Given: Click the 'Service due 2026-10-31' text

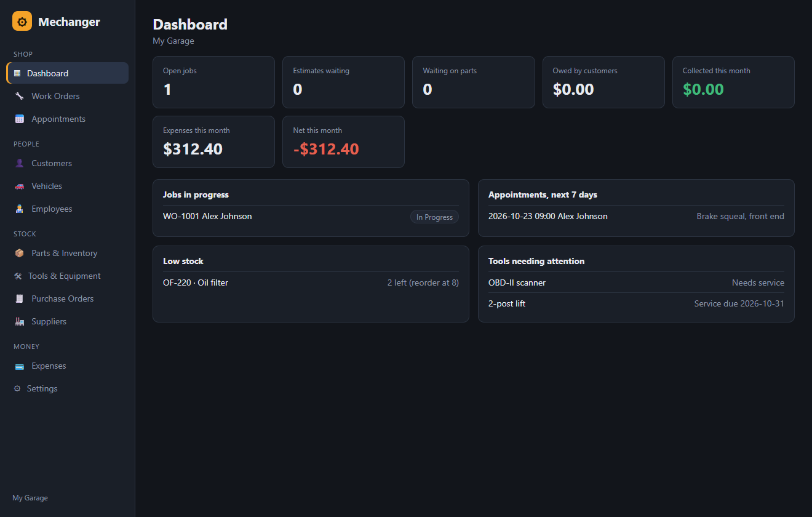Looking at the screenshot, I should click(x=739, y=303).
